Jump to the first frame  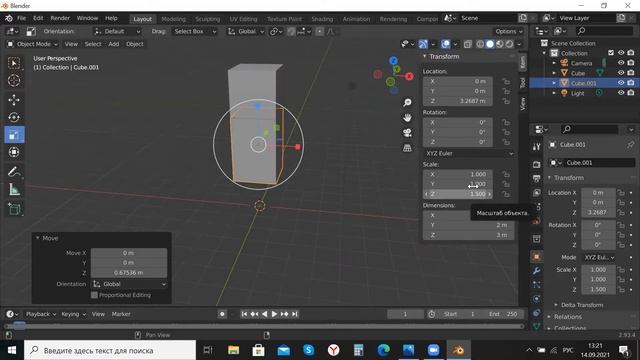pyautogui.click(x=244, y=314)
